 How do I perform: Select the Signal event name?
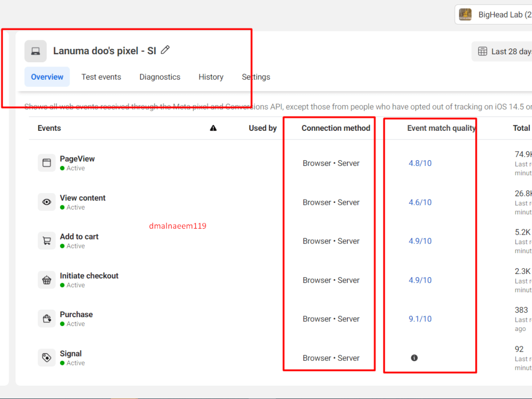click(71, 354)
